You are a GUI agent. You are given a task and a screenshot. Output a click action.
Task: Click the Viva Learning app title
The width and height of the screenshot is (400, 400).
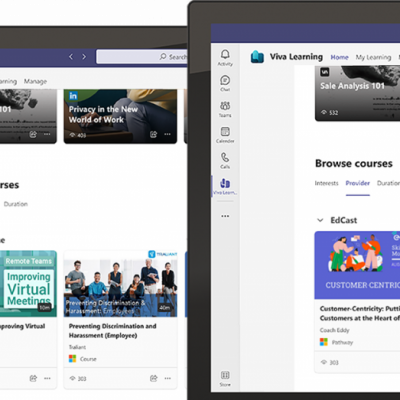click(296, 57)
